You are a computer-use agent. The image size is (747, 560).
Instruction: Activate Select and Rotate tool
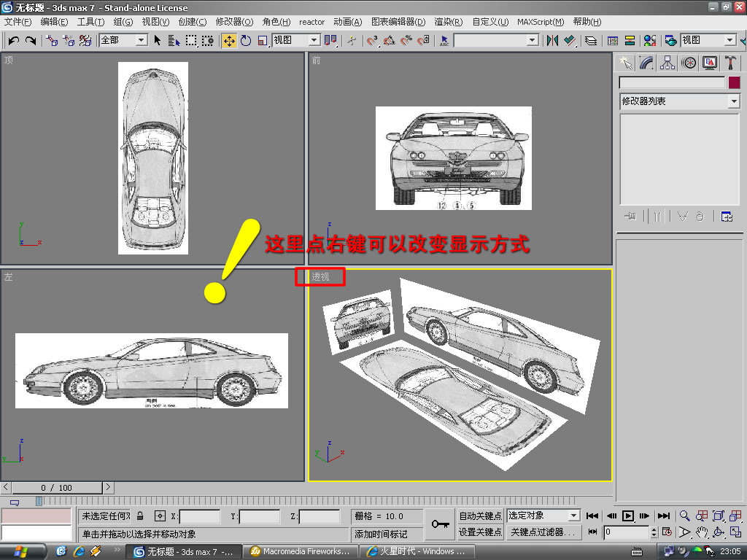[x=246, y=41]
